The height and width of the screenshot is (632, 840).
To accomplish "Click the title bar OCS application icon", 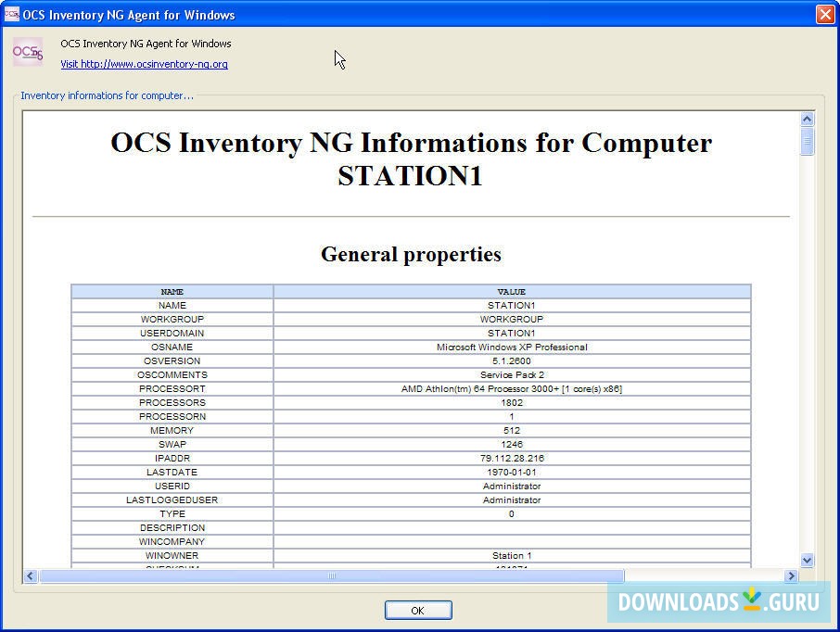I will point(11,14).
